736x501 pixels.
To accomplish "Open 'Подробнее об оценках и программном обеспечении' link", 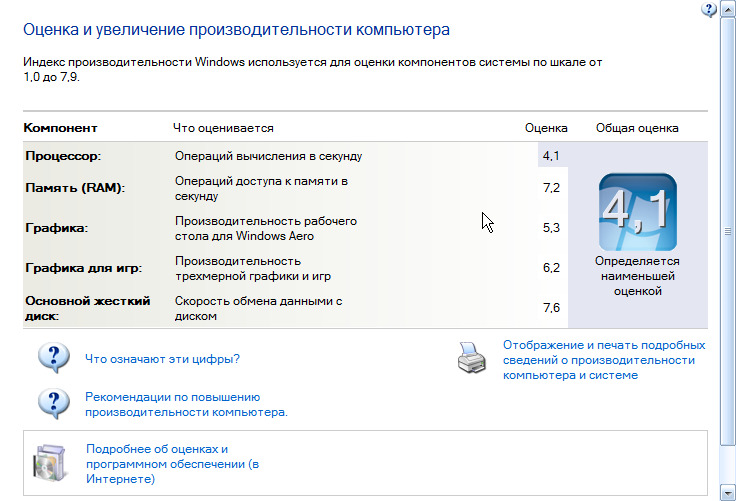I will coord(172,464).
